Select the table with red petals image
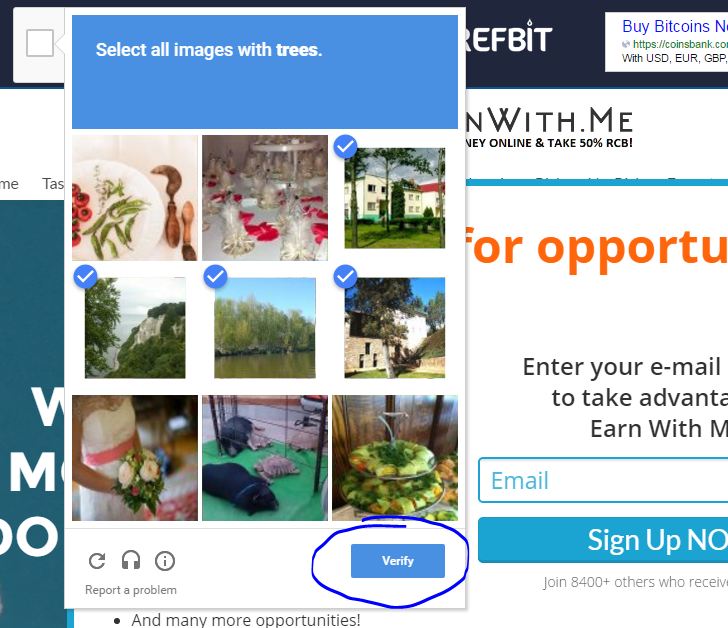The height and width of the screenshot is (628, 728). coord(265,198)
